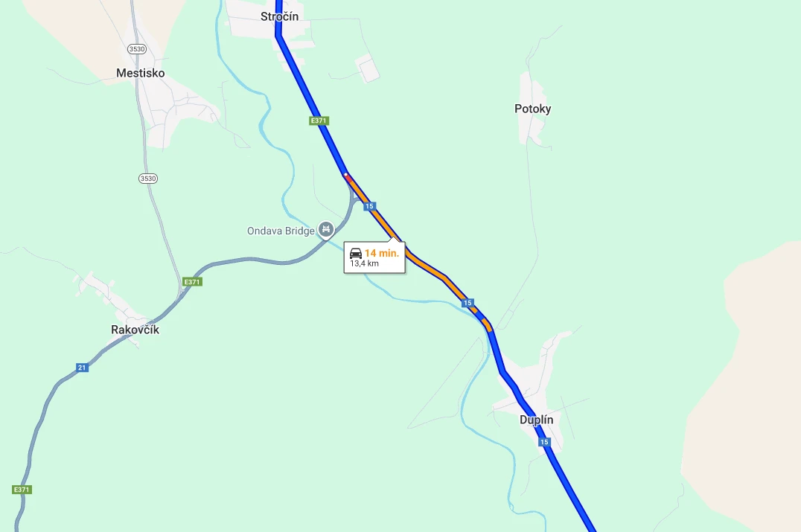
Task: Click the Rakovčík village label
Action: coord(135,330)
